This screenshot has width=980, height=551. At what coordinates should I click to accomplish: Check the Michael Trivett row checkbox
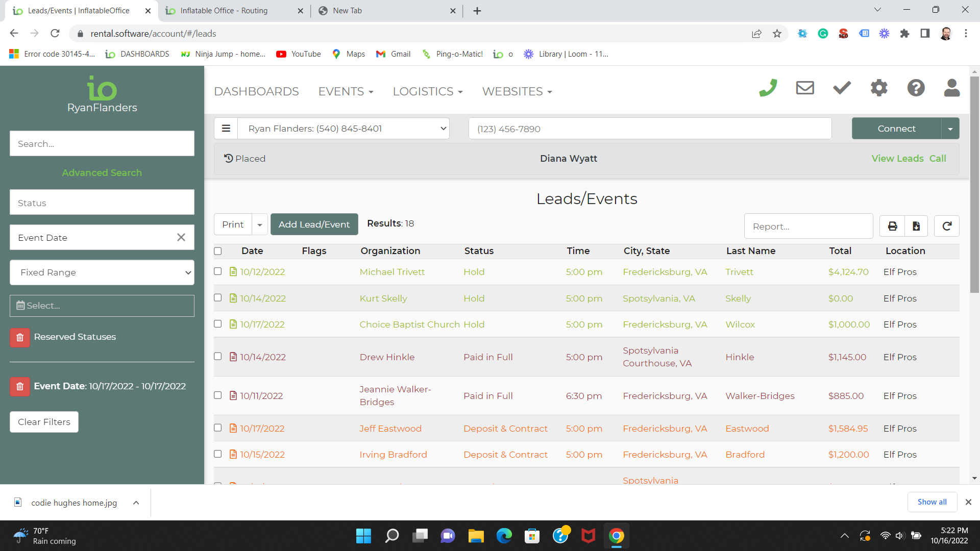(x=218, y=271)
